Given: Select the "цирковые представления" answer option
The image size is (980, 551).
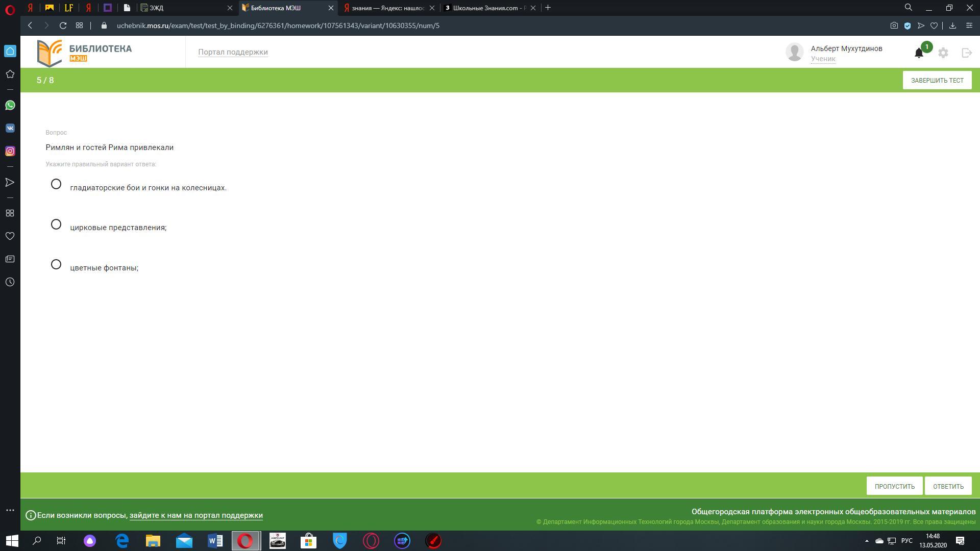Looking at the screenshot, I should pos(56,224).
